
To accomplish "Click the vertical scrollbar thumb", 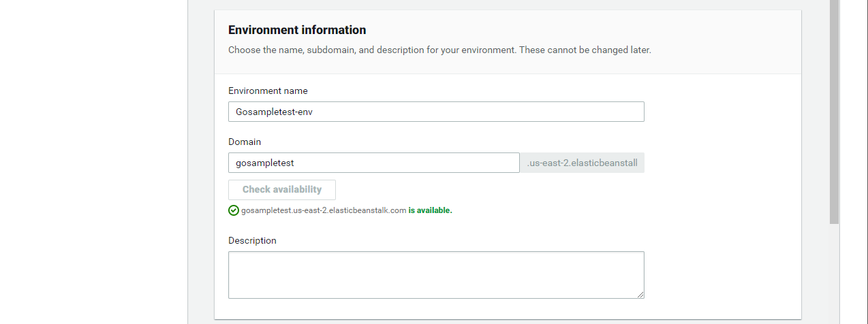I will [834, 112].
